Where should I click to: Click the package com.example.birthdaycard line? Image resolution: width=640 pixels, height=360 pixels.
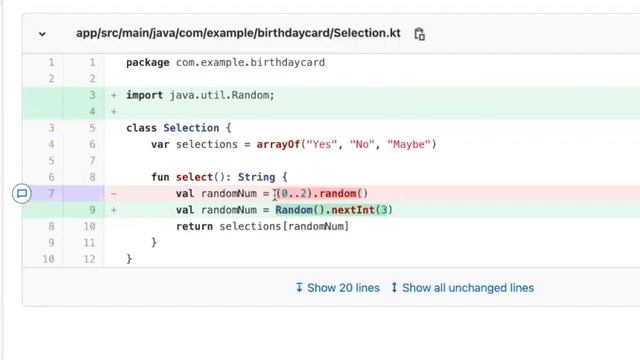click(x=225, y=62)
